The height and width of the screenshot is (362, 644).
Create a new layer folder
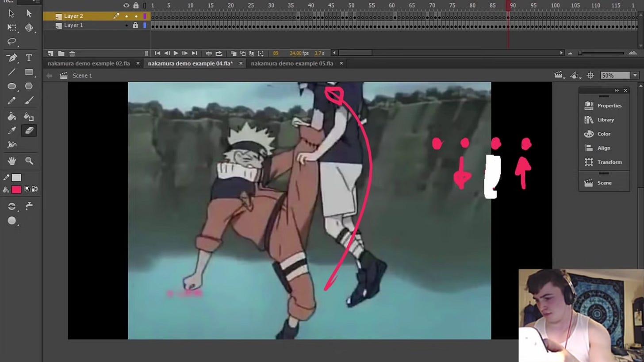pyautogui.click(x=61, y=53)
